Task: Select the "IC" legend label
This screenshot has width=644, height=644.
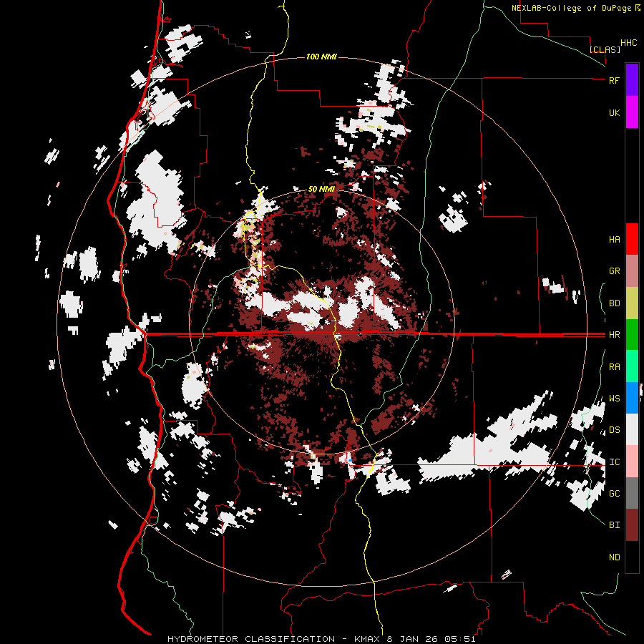Action: 614,462
